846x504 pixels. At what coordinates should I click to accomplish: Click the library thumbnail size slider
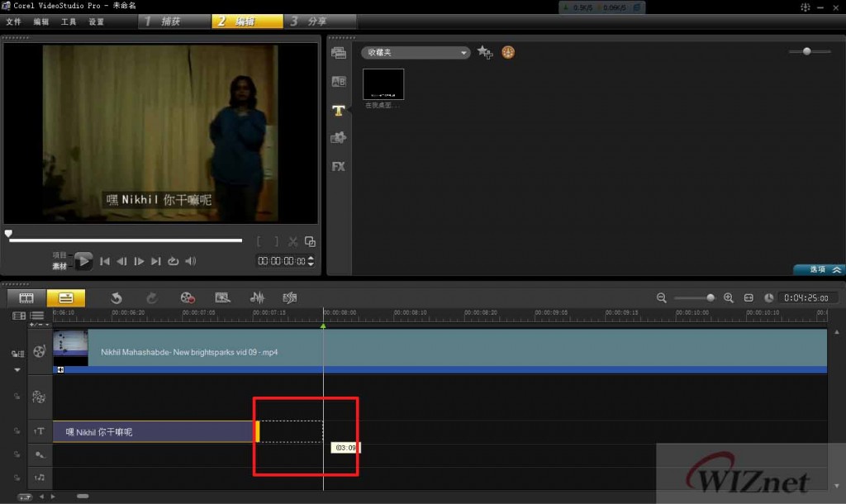(806, 51)
